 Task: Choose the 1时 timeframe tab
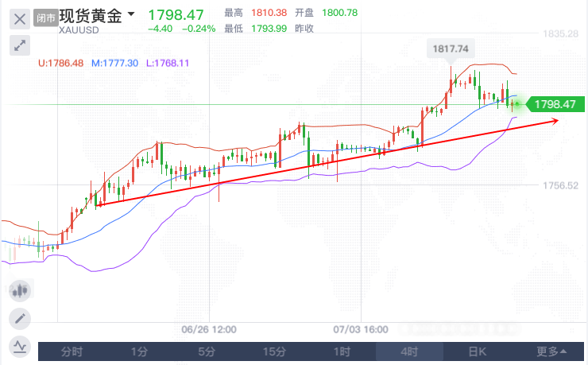pos(342,351)
